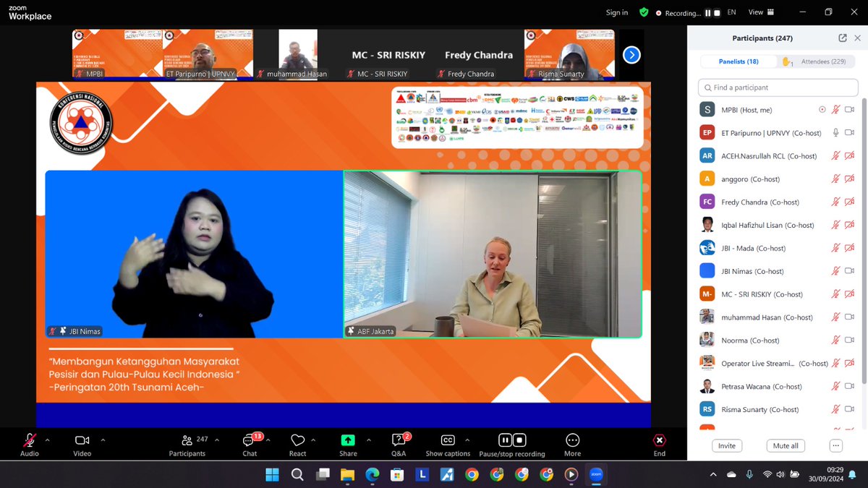
Task: Pop out the Participants panel
Action: pyautogui.click(x=843, y=38)
